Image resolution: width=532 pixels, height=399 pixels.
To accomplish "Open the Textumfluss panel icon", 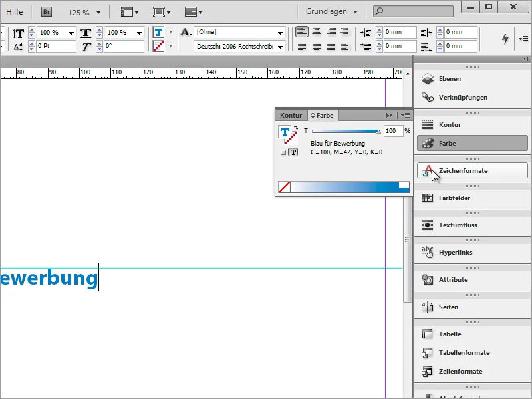I will tap(428, 225).
